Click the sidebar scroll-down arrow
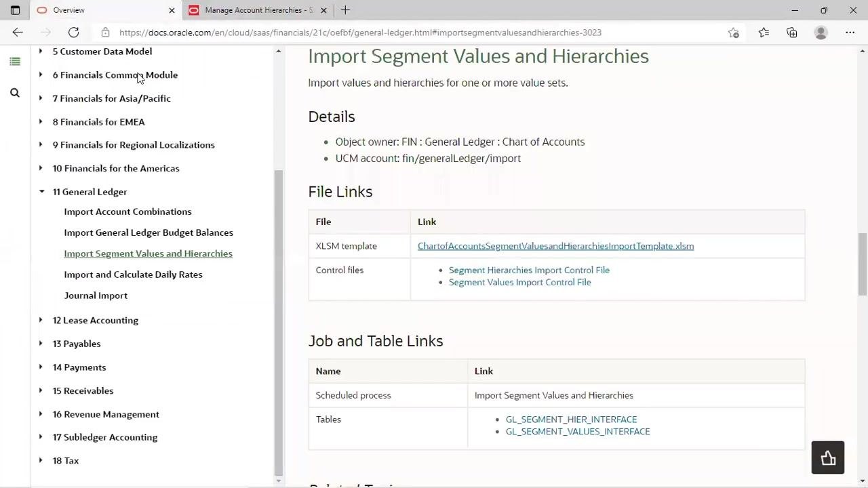The image size is (868, 488). (x=279, y=481)
